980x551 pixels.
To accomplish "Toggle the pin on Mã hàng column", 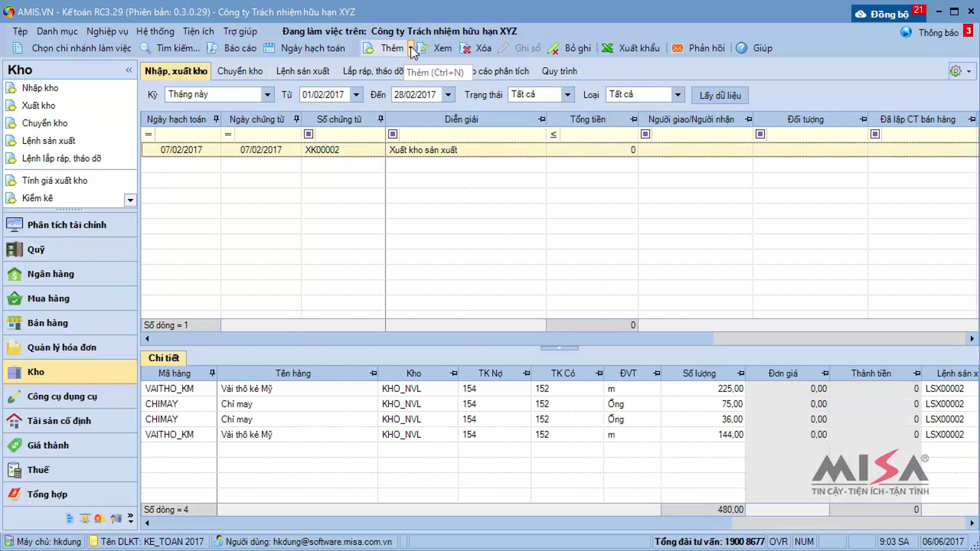I will (x=212, y=373).
